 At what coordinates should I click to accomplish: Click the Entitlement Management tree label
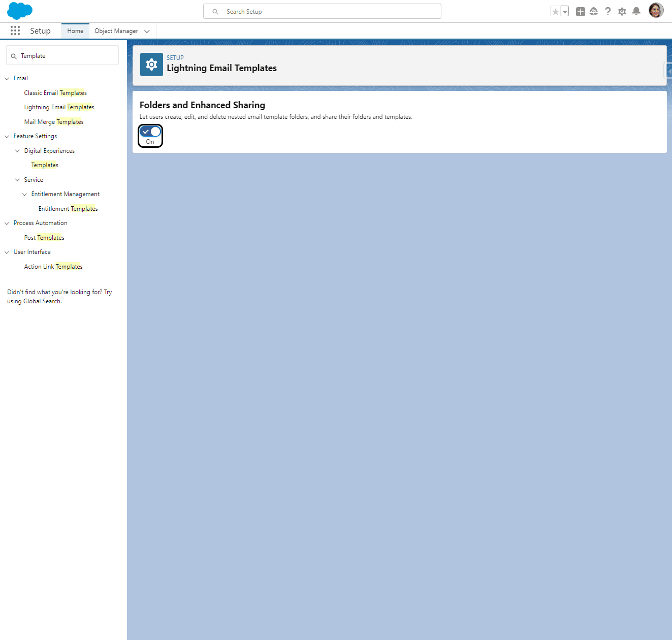(x=66, y=194)
